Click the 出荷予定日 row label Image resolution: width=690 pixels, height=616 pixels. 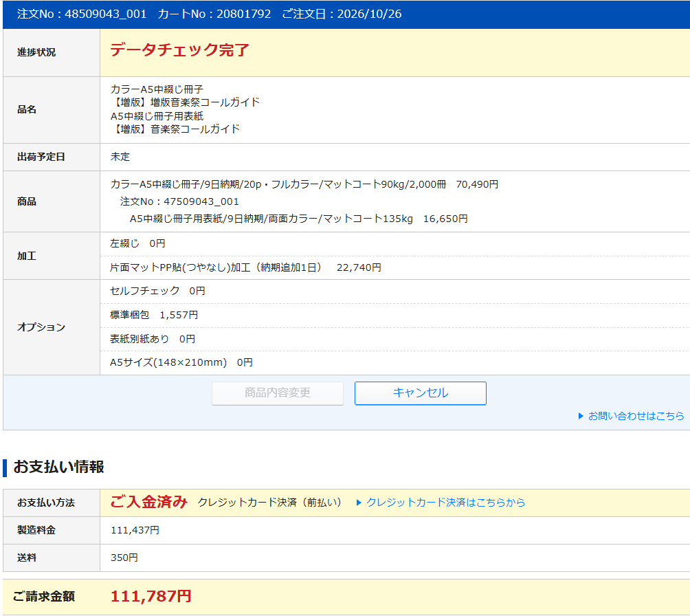(x=41, y=157)
